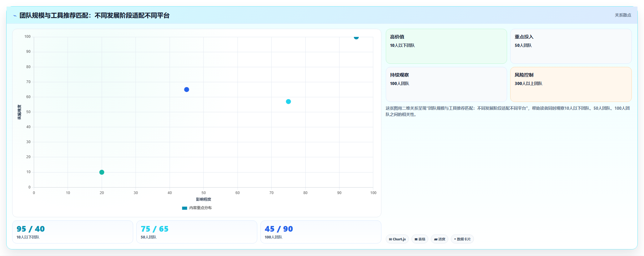Click the 表格 tag

(420, 239)
